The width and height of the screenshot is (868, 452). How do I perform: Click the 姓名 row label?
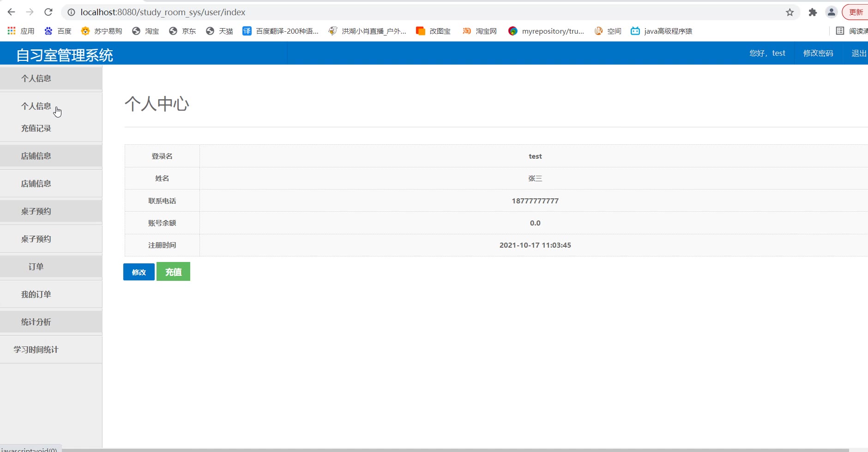162,178
